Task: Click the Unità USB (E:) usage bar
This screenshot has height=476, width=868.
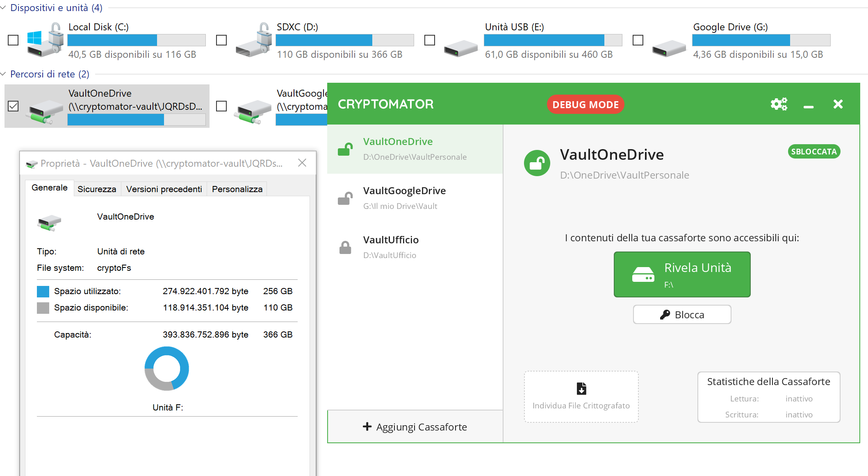Action: pos(553,40)
